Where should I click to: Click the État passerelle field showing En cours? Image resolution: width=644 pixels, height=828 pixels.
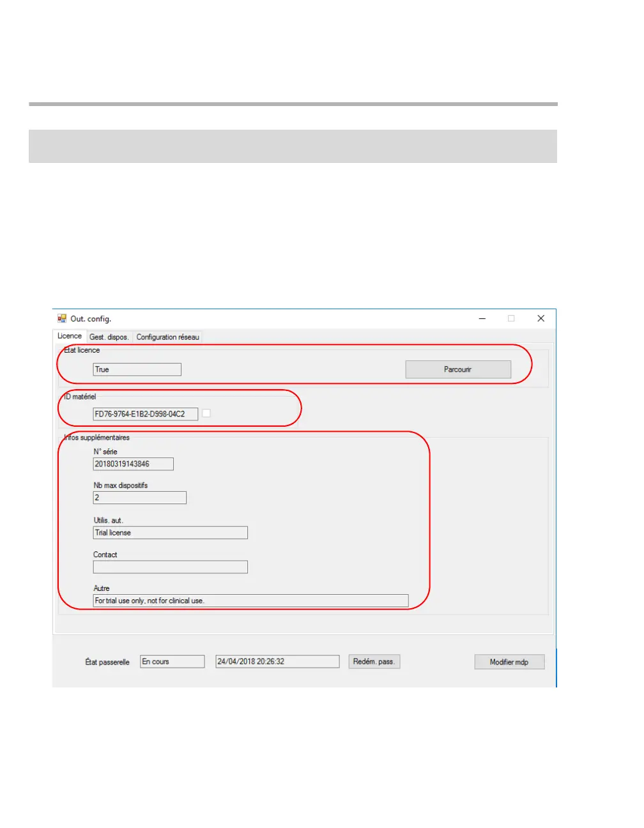[x=172, y=662]
